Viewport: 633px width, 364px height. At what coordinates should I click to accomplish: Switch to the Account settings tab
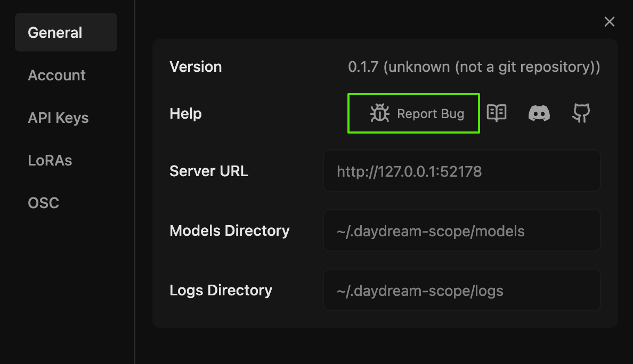click(56, 75)
